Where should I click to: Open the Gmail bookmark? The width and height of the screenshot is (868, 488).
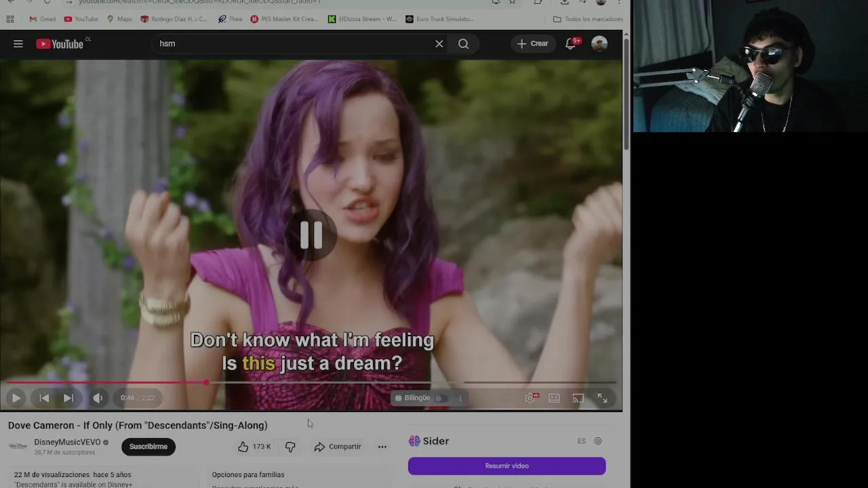[42, 19]
